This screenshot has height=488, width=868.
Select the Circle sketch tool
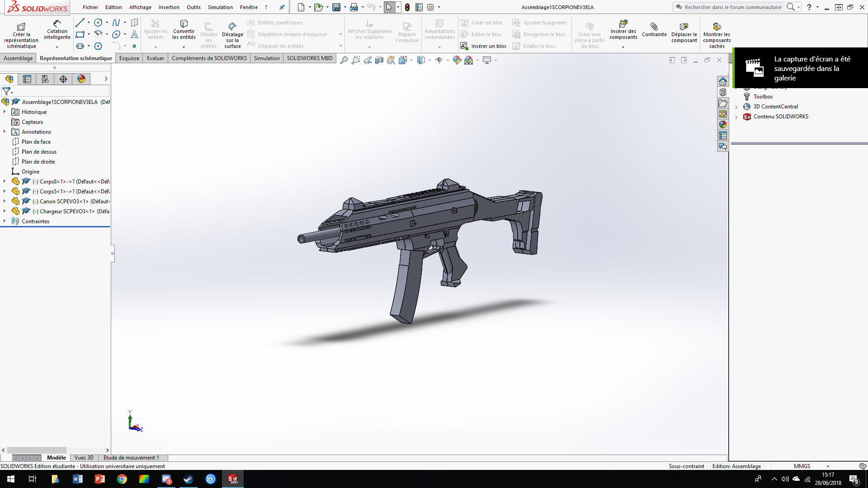pos(98,23)
